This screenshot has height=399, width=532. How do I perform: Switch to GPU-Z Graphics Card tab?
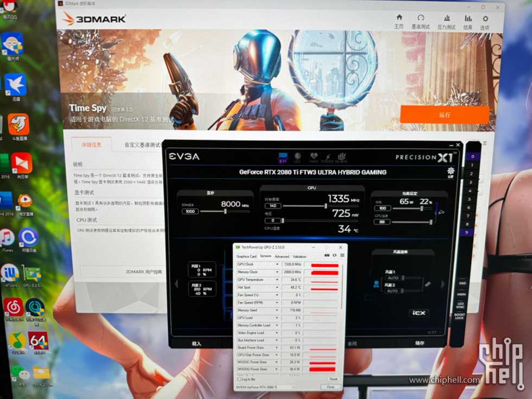246,256
